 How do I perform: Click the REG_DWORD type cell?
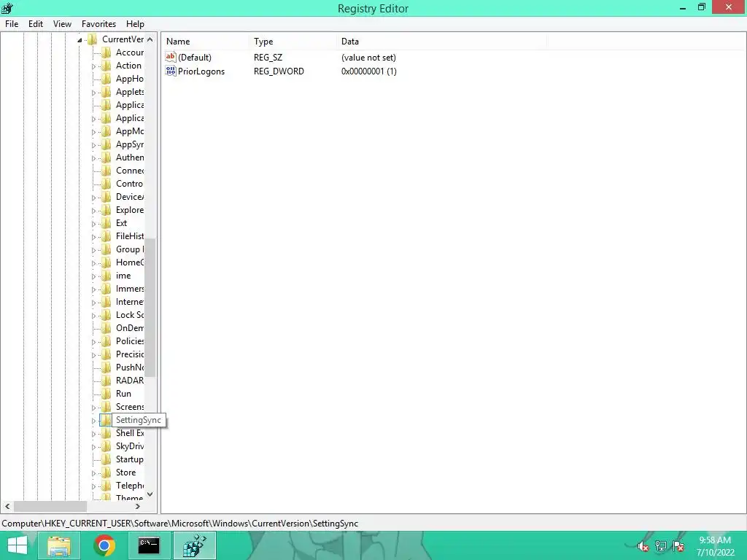click(279, 71)
